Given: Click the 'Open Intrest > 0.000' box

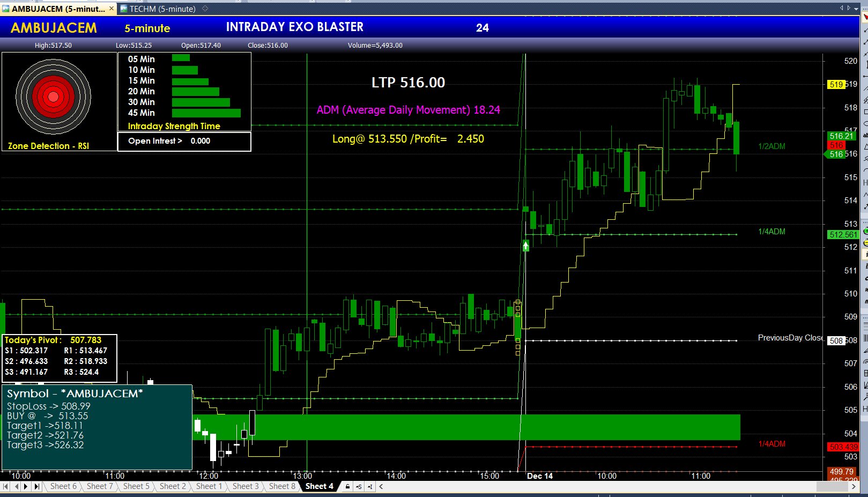Looking at the screenshot, I should 184,142.
